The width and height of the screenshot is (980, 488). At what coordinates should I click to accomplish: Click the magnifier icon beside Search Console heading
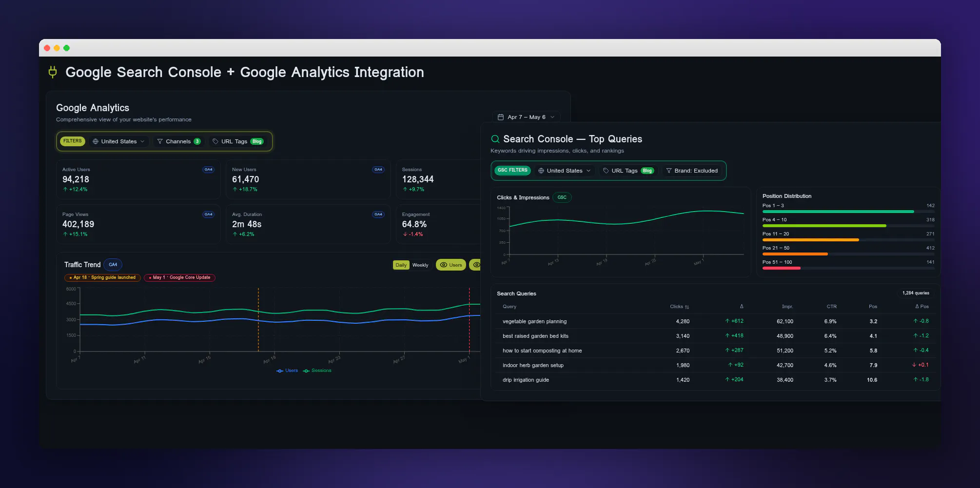point(495,139)
